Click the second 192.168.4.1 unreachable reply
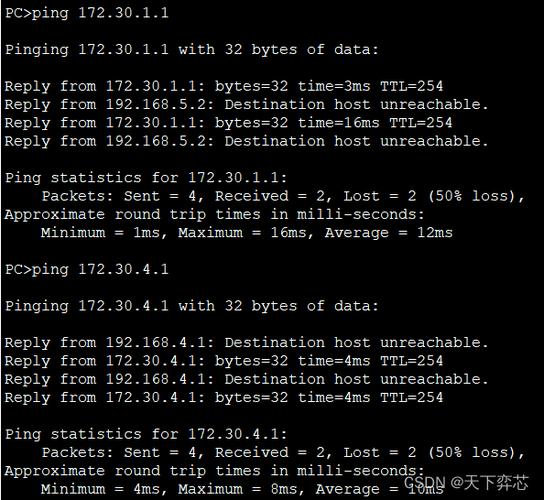Screen dimensions: 544x500 coord(246,379)
